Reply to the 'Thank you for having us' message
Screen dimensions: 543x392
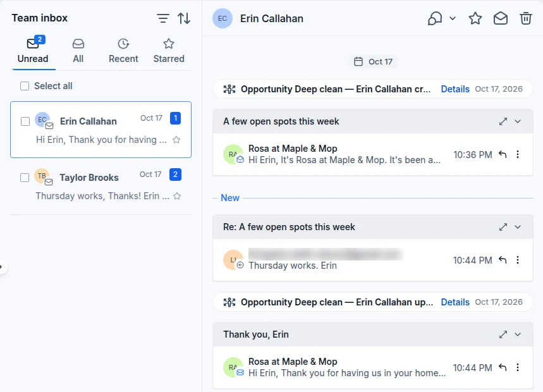click(x=503, y=367)
